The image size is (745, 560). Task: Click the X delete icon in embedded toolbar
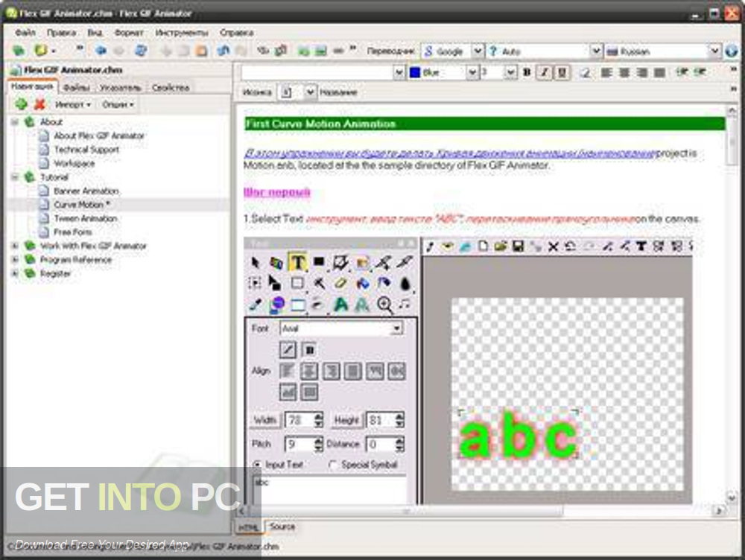click(x=553, y=246)
